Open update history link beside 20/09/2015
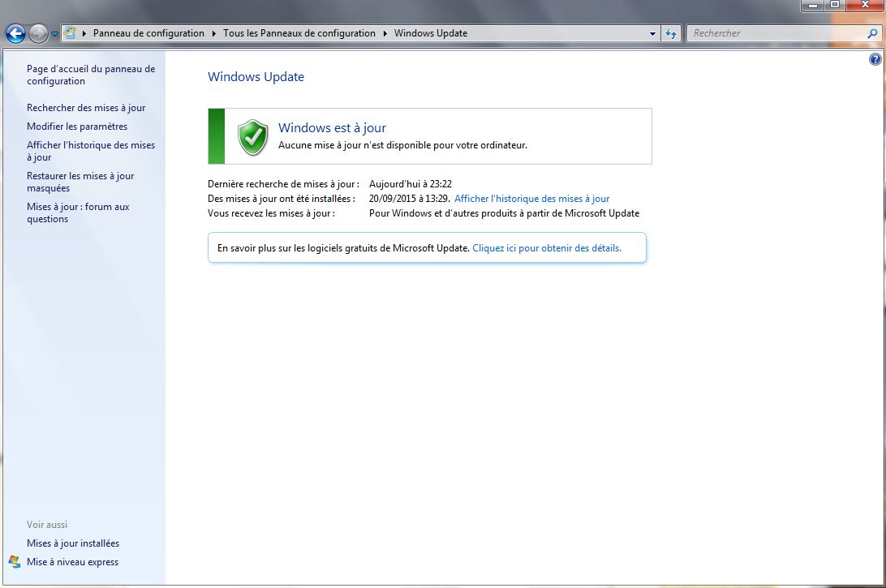The width and height of the screenshot is (886, 588). (x=531, y=199)
